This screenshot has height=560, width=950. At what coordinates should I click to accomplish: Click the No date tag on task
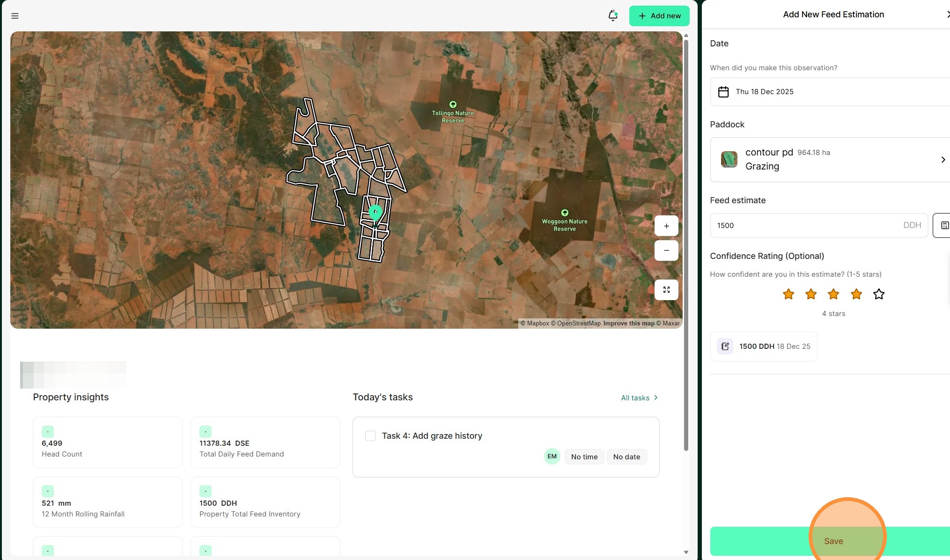[626, 457]
